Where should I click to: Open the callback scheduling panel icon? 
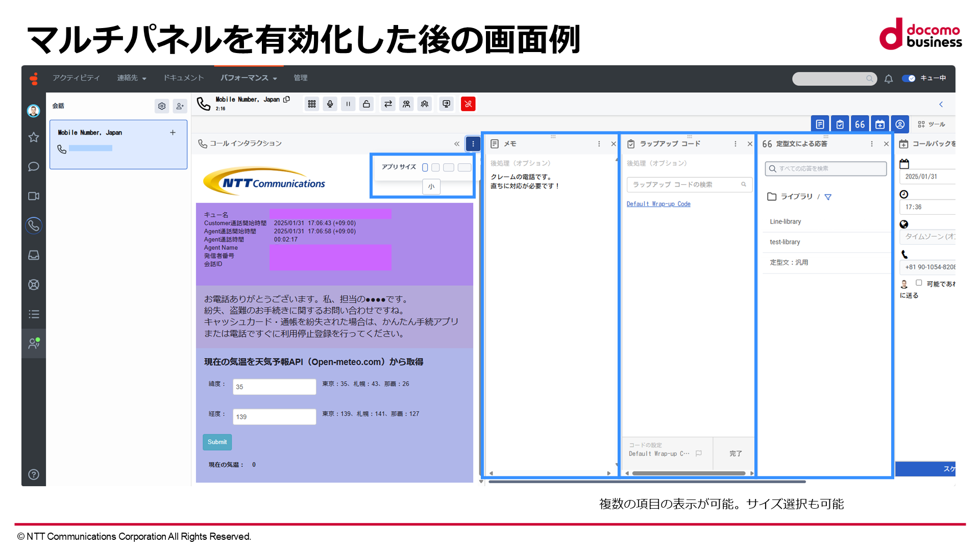tap(880, 124)
